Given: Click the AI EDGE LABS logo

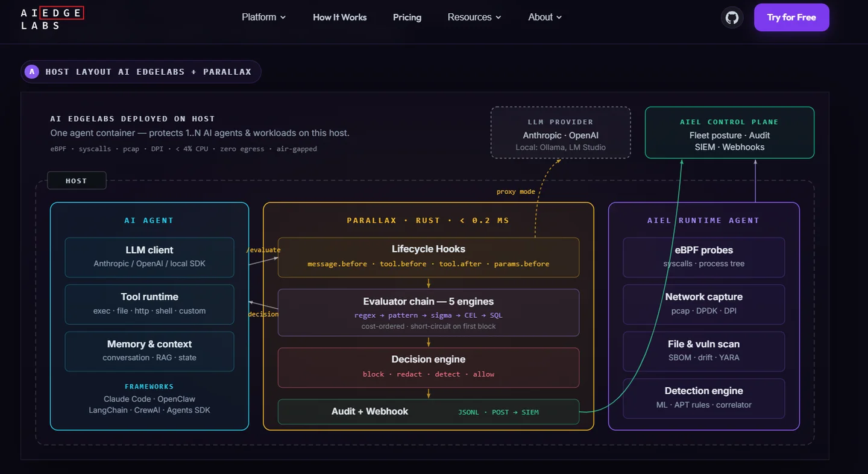Looking at the screenshot, I should tap(52, 19).
